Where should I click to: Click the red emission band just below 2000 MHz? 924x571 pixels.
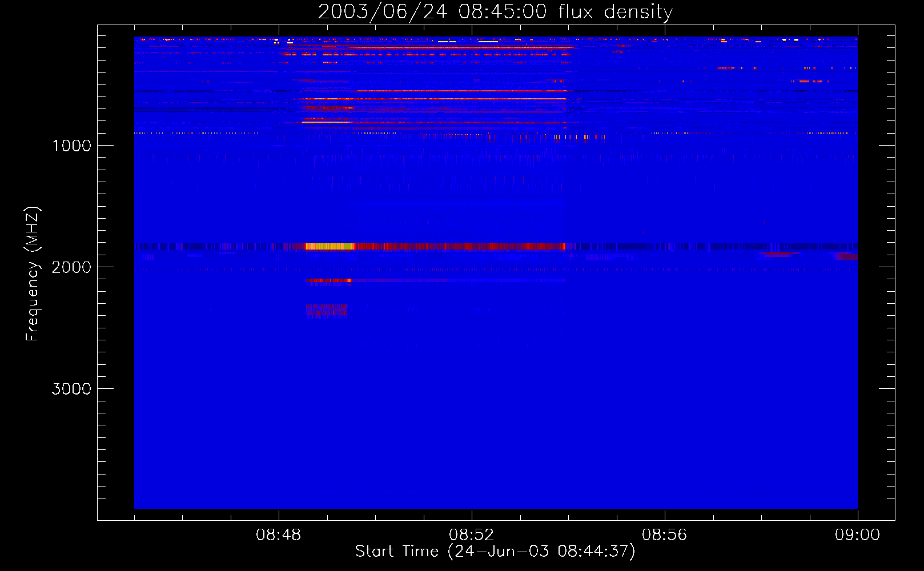[x=328, y=280]
